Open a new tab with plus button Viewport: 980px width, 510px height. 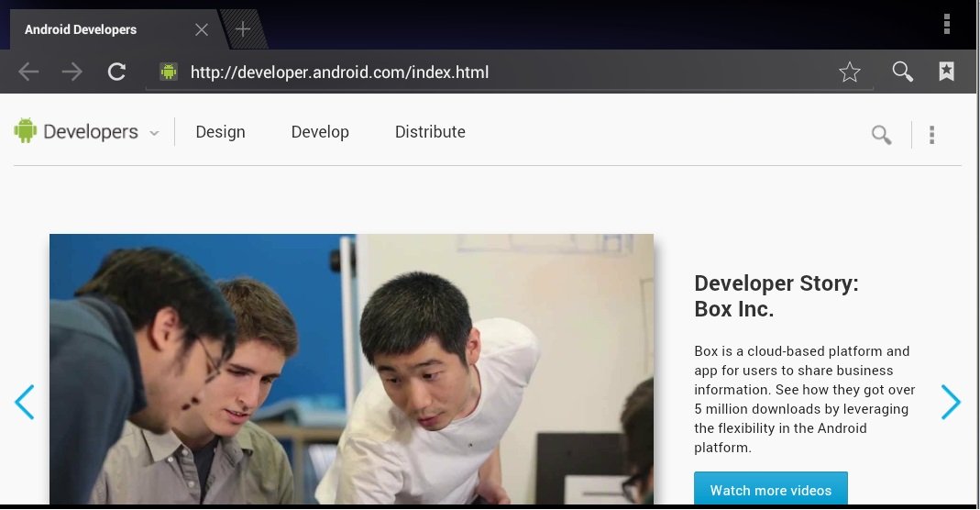click(243, 28)
